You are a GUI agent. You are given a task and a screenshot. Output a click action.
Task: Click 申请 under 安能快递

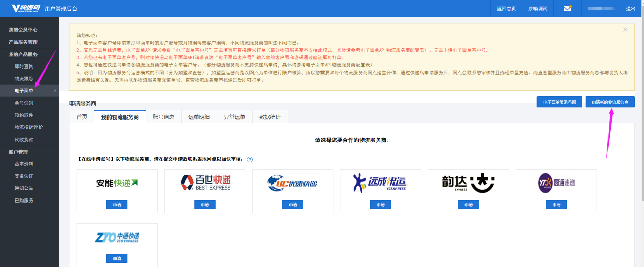pos(117,204)
